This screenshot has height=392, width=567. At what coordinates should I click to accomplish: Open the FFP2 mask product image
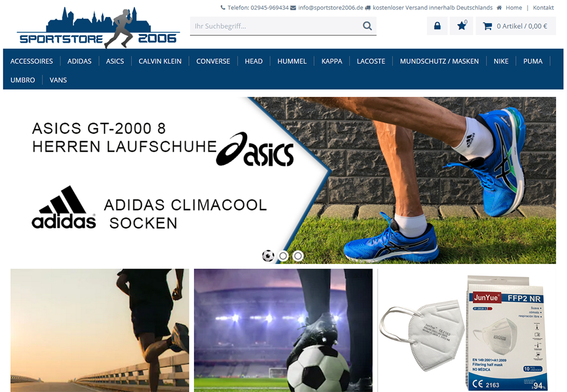[467, 330]
